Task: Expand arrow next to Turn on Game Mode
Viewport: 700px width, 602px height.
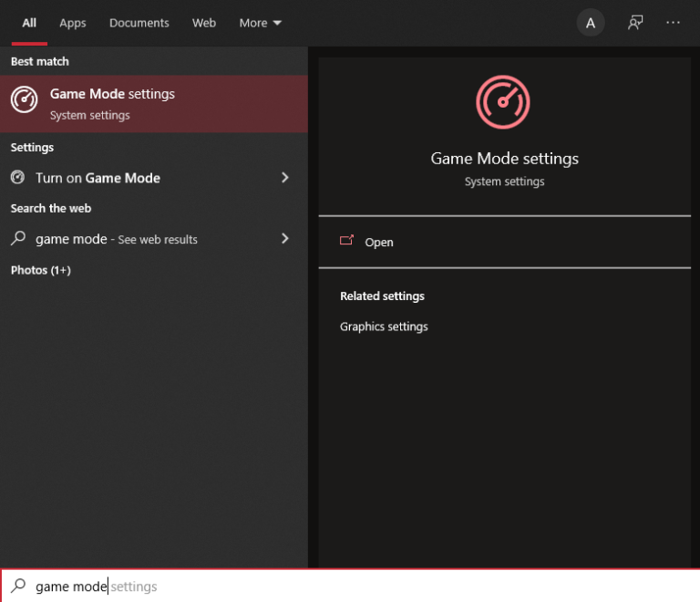Action: 284,178
